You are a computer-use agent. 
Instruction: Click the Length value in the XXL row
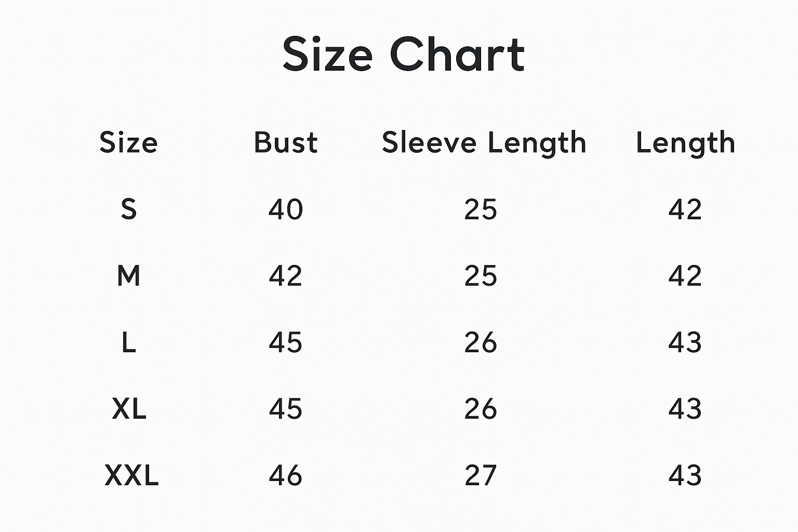[685, 475]
